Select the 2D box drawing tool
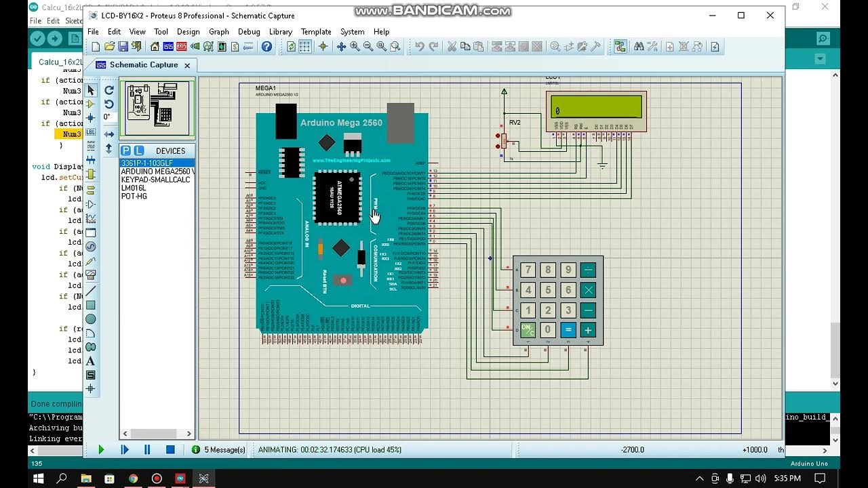 click(91, 305)
